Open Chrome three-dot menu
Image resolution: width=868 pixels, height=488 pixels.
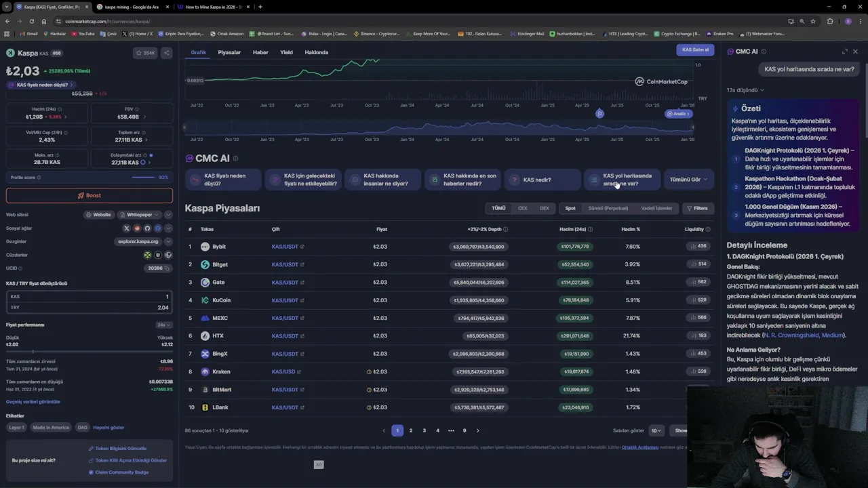click(860, 21)
